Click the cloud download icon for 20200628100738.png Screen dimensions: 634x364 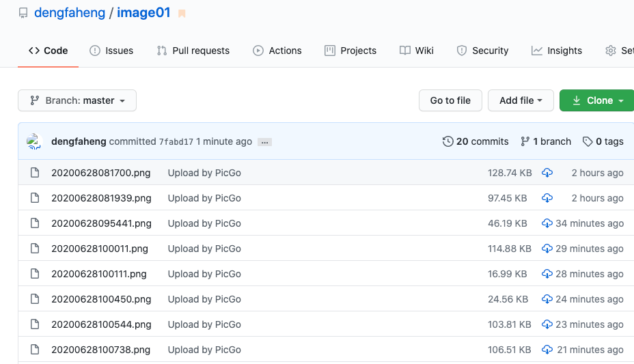point(547,350)
